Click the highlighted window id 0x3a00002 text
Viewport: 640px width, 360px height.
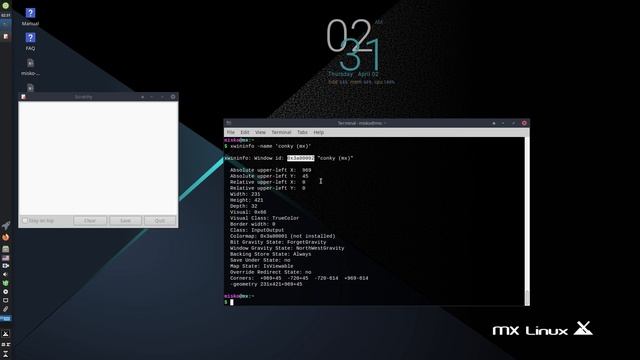coord(300,158)
